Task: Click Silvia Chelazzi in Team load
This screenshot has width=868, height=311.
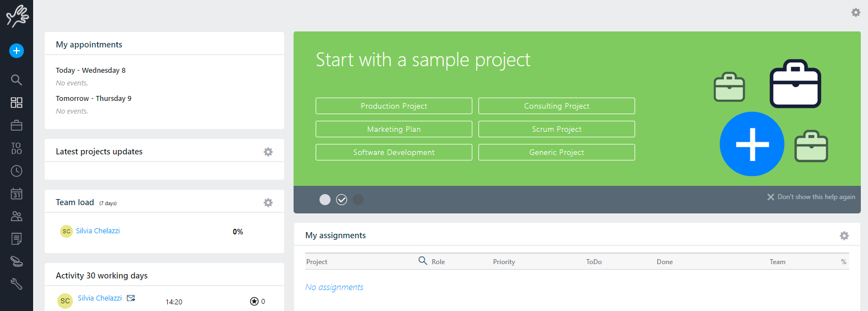Action: pyautogui.click(x=98, y=231)
